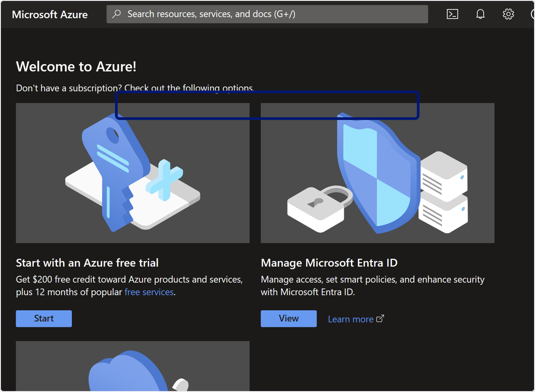
Task: Open the notifications bell icon
Action: [480, 14]
